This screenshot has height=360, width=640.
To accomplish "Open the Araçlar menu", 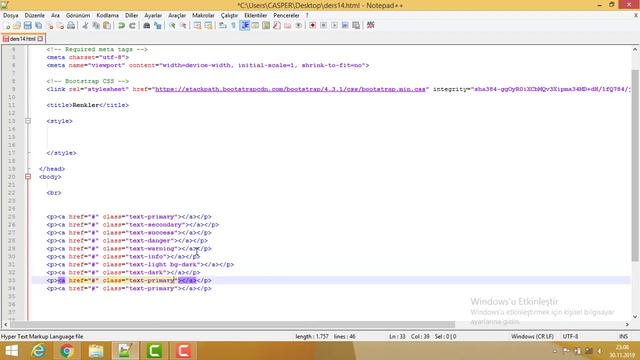I will coord(177,15).
